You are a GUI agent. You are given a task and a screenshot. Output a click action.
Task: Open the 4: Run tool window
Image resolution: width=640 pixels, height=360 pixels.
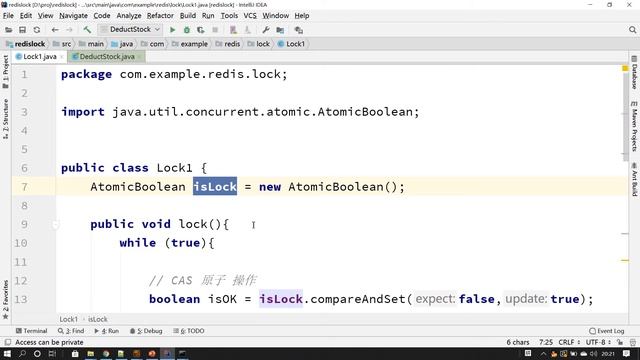point(107,331)
